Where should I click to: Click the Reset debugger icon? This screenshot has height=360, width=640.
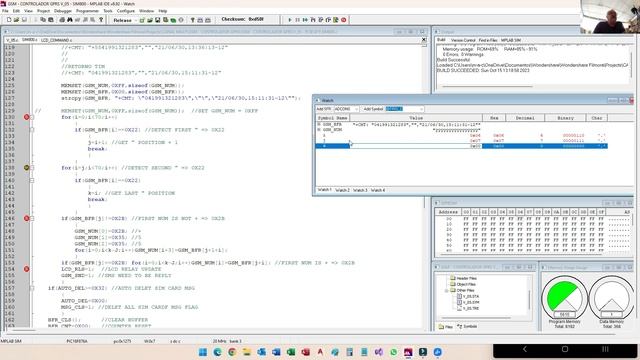[x=336, y=20]
